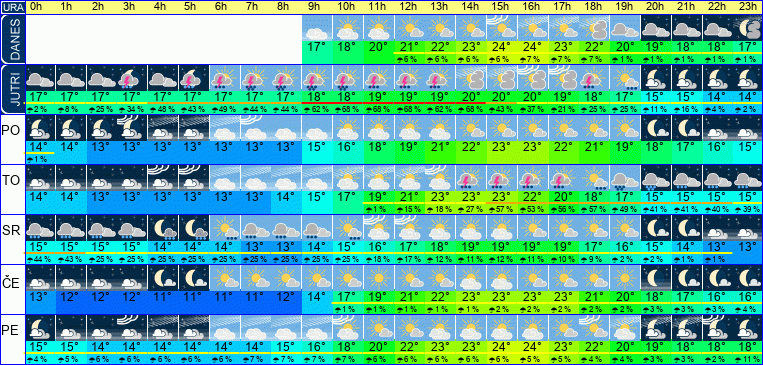Click the ČE 6h sunny with cloud icon
Viewport: 763px width, 365px height.
[x=225, y=278]
